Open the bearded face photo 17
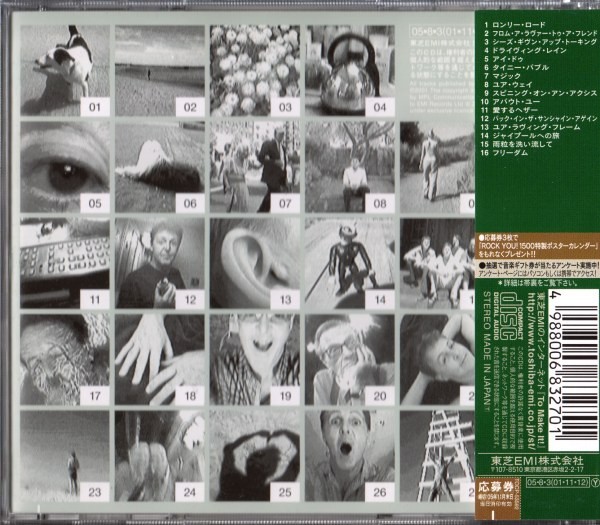600x525 pixels. pos(65,360)
